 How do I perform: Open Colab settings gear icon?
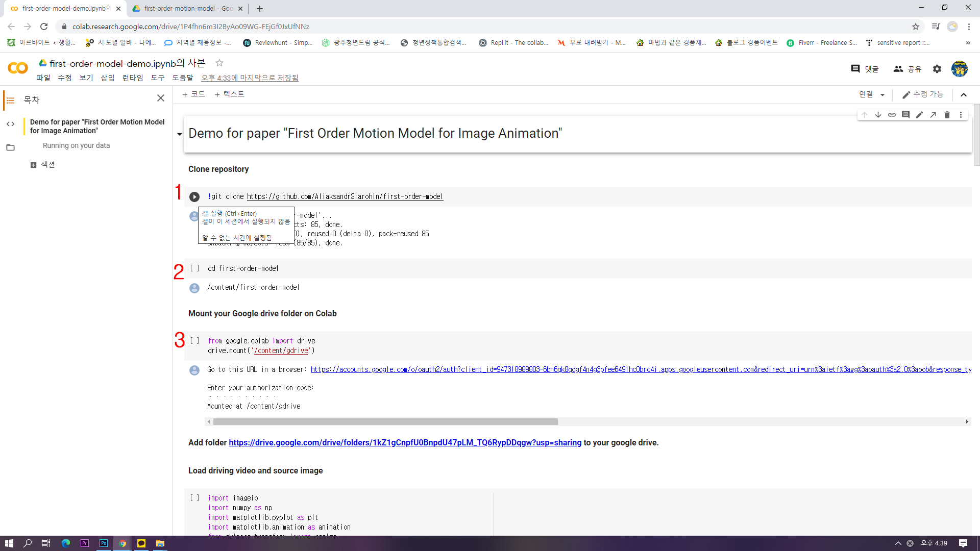pyautogui.click(x=937, y=69)
